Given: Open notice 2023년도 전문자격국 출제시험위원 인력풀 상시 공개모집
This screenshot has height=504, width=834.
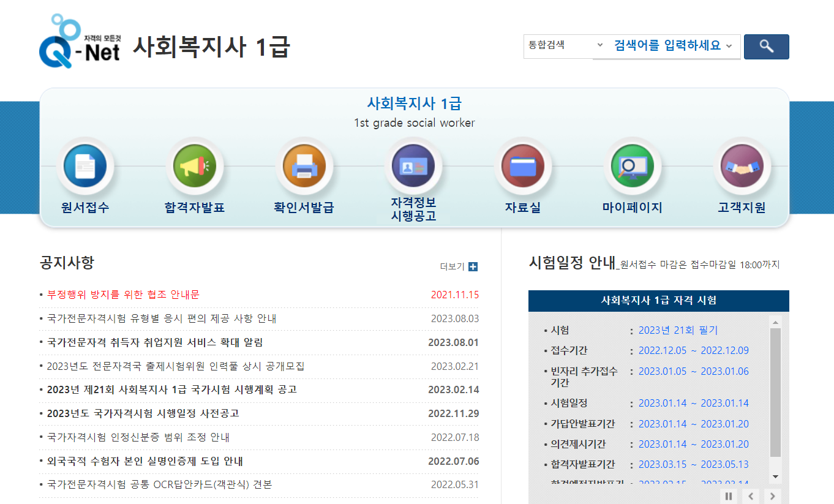Looking at the screenshot, I should click(x=176, y=366).
